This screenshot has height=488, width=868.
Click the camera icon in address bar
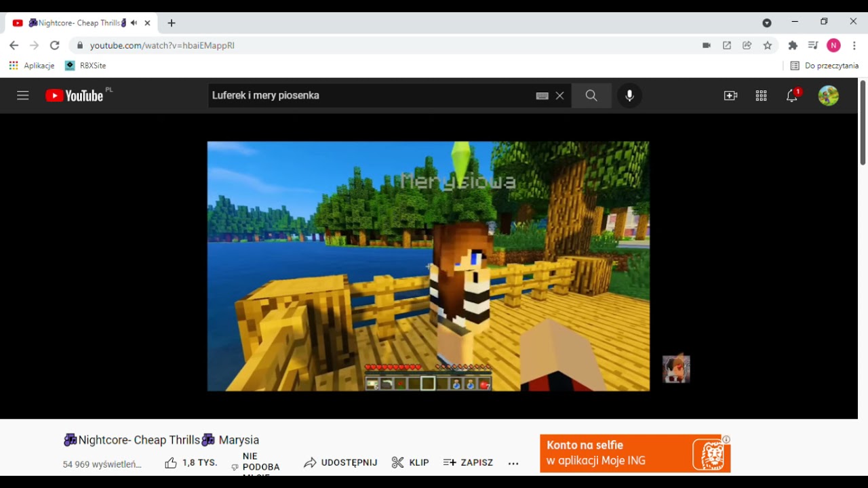click(707, 45)
